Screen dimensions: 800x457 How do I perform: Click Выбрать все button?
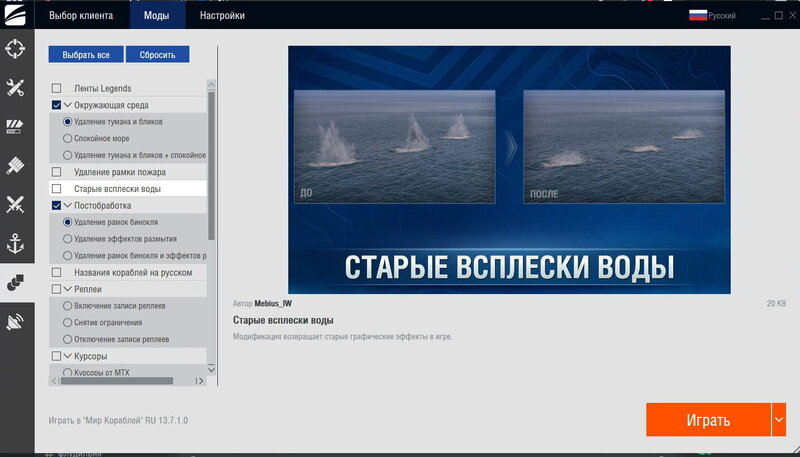point(86,55)
